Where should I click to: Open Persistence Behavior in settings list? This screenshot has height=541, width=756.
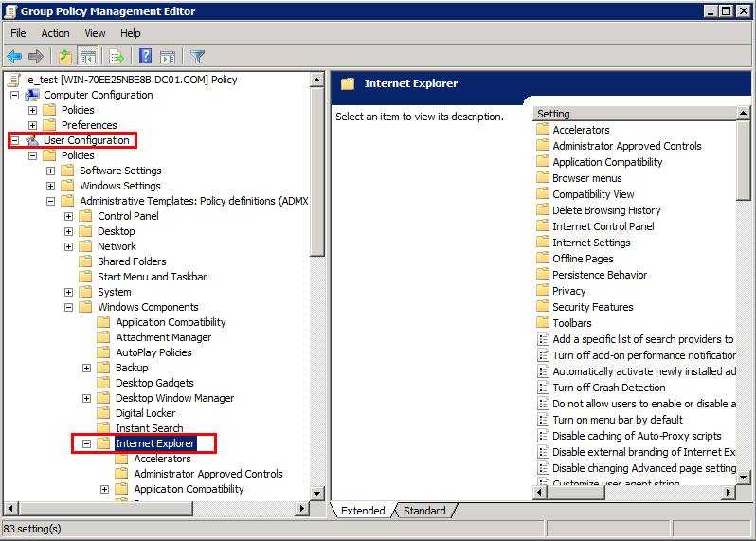pyautogui.click(x=600, y=275)
